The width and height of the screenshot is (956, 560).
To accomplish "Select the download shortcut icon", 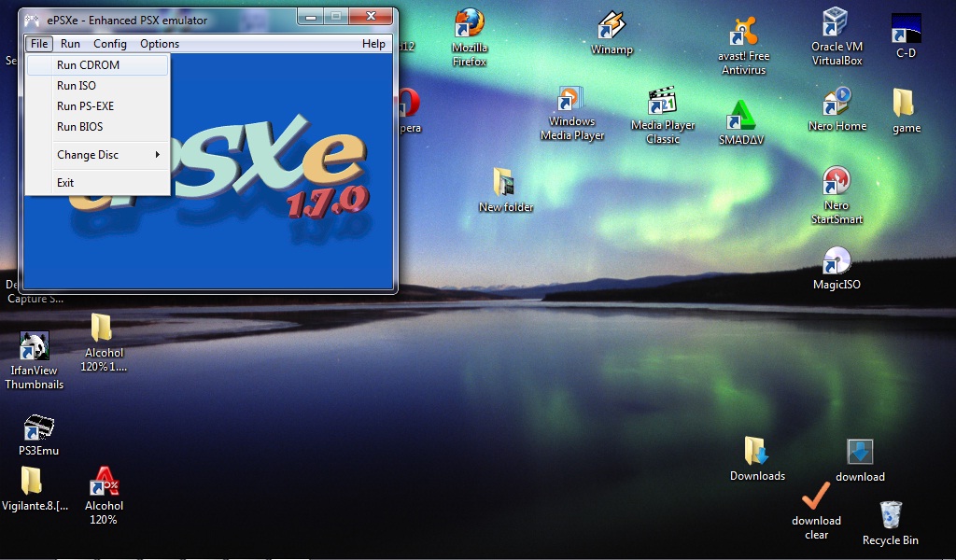I will pyautogui.click(x=860, y=461).
